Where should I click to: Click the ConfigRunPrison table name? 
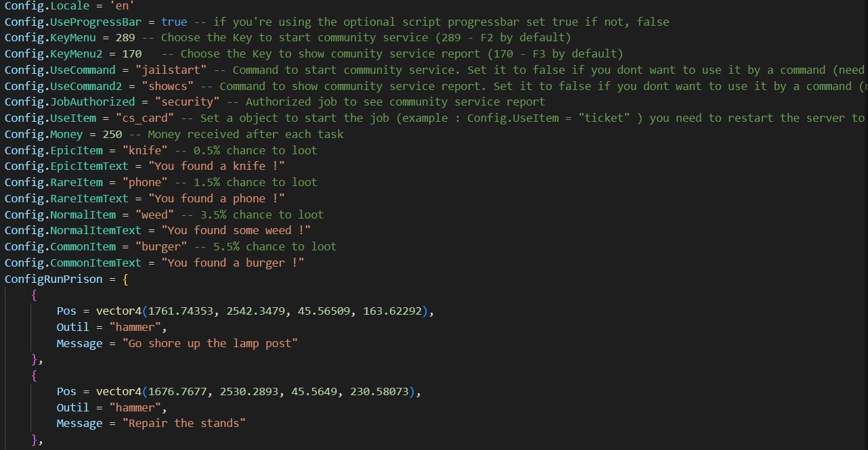click(53, 279)
